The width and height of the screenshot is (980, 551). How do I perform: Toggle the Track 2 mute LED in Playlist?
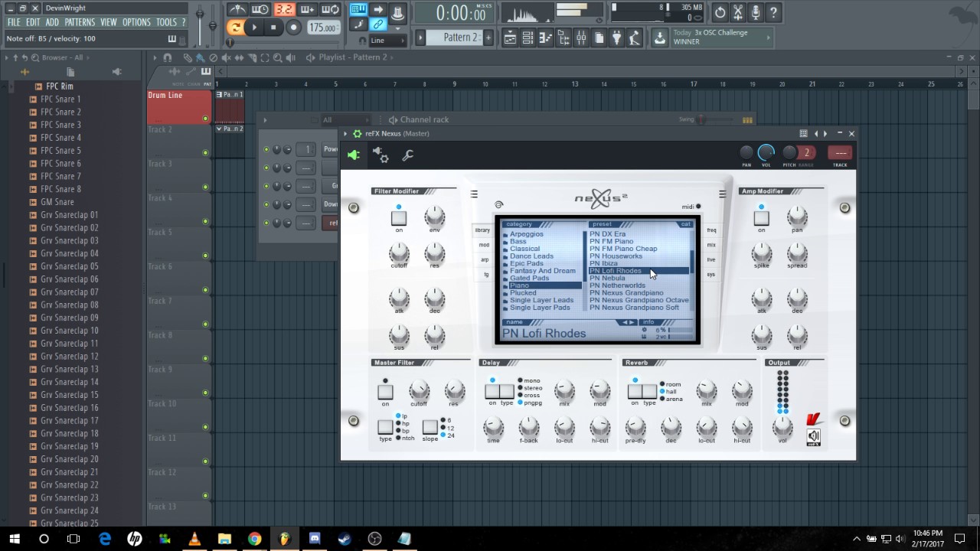tap(205, 153)
